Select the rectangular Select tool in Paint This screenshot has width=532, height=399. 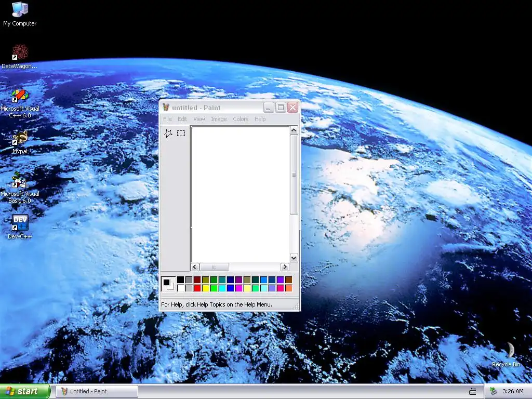click(181, 134)
